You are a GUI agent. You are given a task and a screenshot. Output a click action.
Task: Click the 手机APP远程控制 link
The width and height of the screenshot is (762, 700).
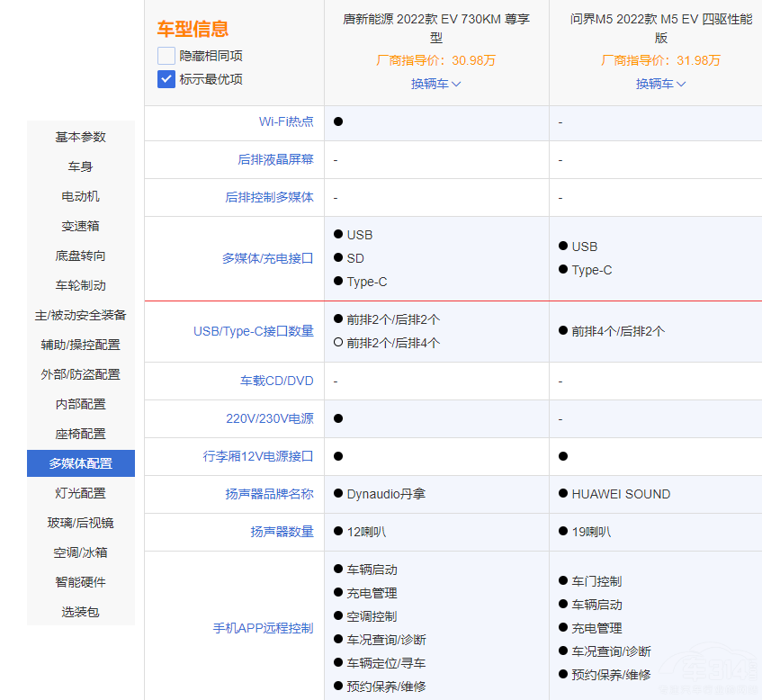tap(263, 628)
